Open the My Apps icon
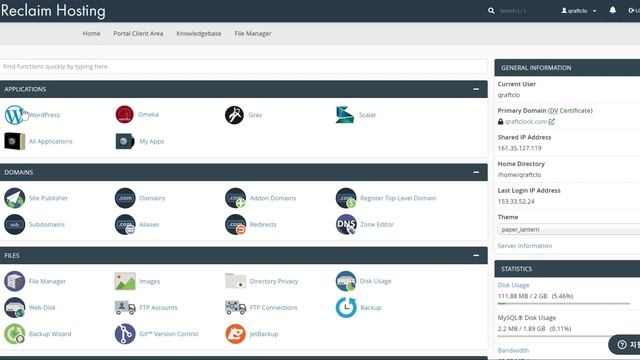Viewport: 640px width, 360px height. tap(124, 141)
